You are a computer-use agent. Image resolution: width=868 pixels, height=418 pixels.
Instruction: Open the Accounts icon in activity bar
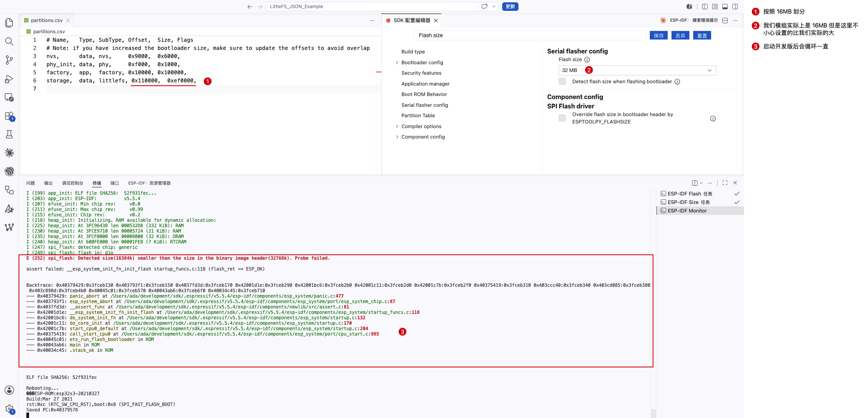point(9,390)
